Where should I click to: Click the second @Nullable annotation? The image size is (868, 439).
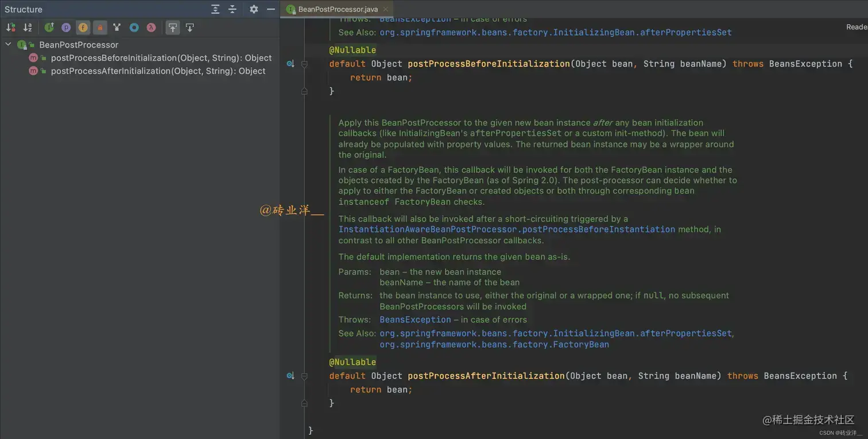(352, 362)
